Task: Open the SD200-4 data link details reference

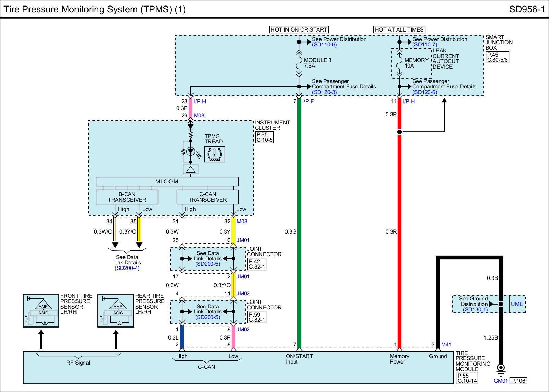Action: 127,268
